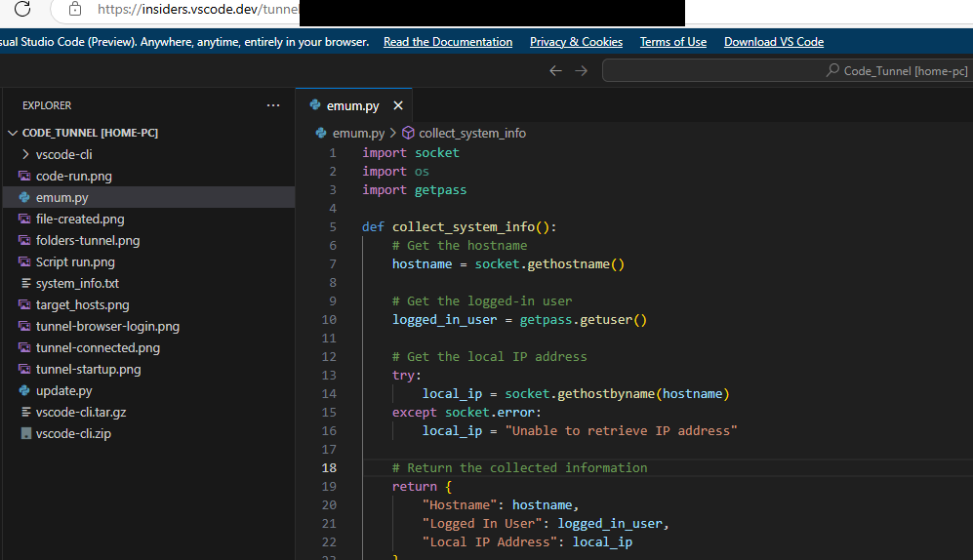
Task: Click the '# Return the collected information' comment
Action: [x=519, y=467]
